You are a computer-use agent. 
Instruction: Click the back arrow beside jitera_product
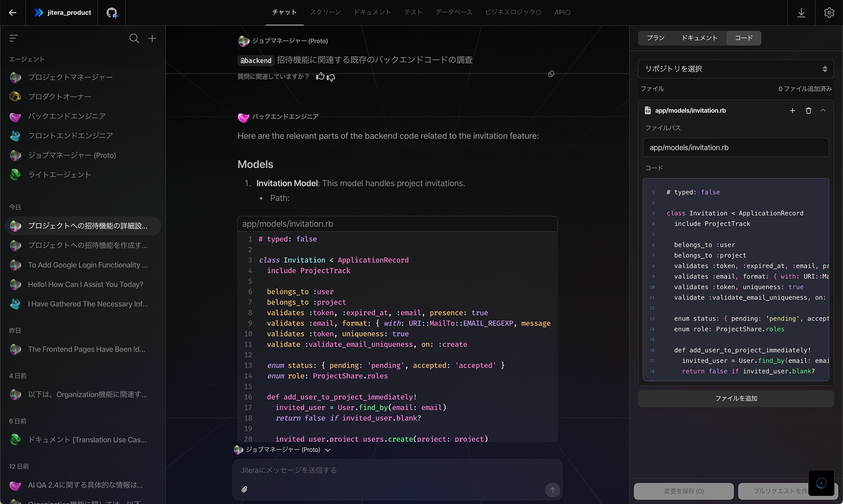point(12,12)
